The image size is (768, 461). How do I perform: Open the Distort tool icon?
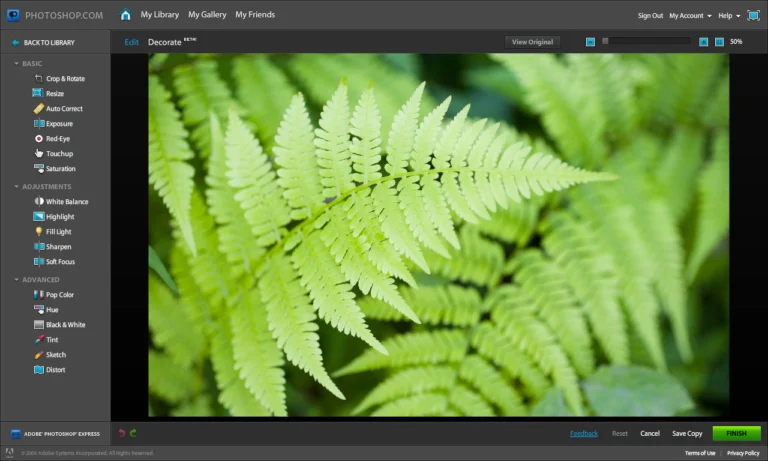[39, 369]
